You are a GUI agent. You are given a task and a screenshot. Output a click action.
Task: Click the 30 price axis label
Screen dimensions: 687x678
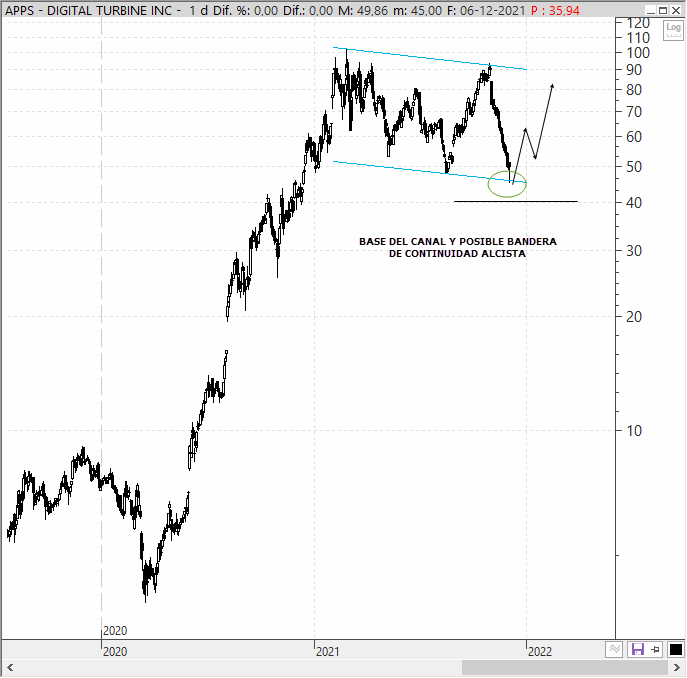[634, 251]
